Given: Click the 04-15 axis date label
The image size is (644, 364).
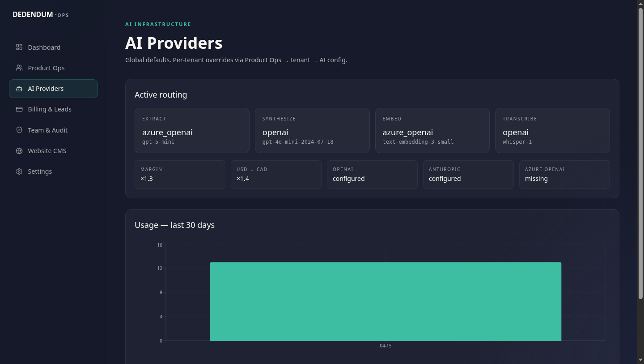Looking at the screenshot, I should point(386,346).
